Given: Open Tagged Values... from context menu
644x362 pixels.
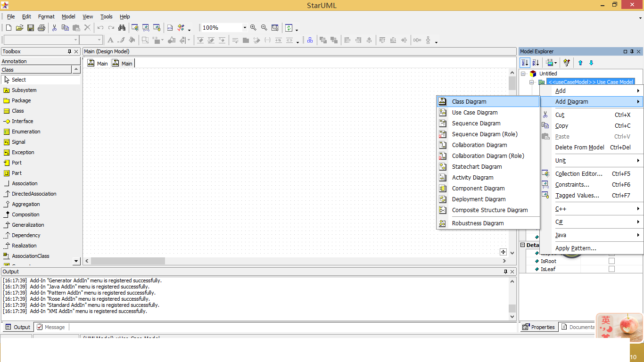Looking at the screenshot, I should click(592, 196).
